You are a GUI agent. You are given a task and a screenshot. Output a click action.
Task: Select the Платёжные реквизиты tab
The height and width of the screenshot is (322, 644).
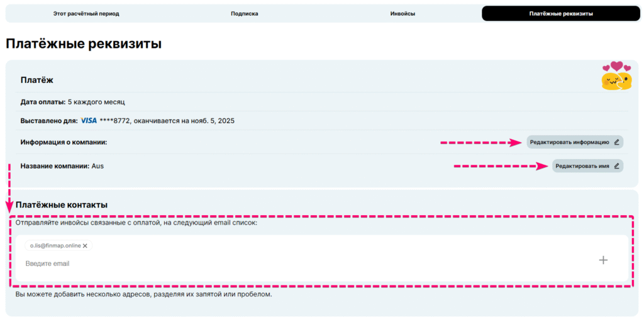(x=561, y=13)
